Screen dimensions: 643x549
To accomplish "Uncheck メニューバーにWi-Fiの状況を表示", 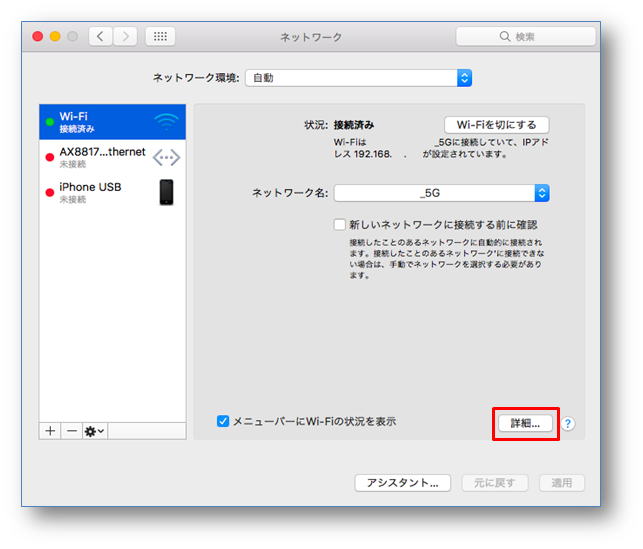I will 223,421.
